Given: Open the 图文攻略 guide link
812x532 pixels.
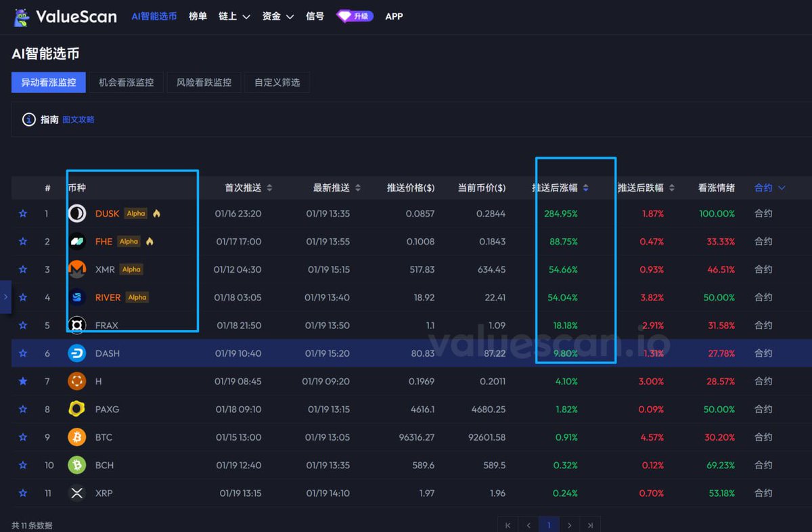Looking at the screenshot, I should 78,120.
